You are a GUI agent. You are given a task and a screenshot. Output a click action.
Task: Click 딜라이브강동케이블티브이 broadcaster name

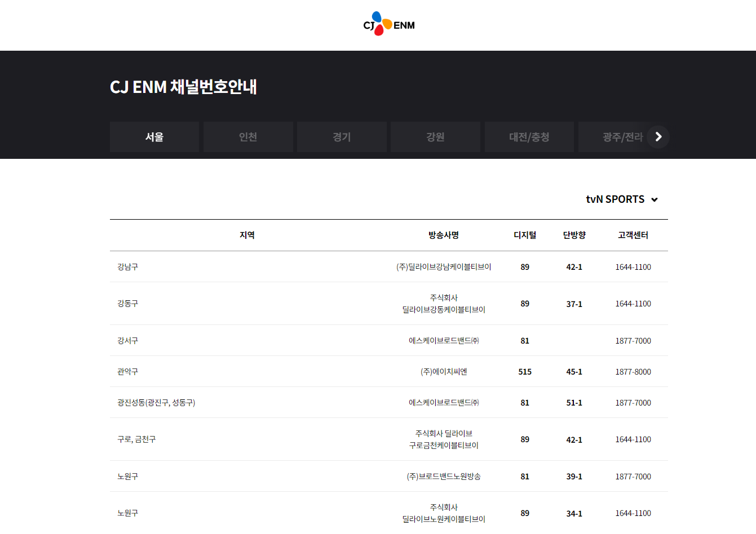click(x=444, y=310)
